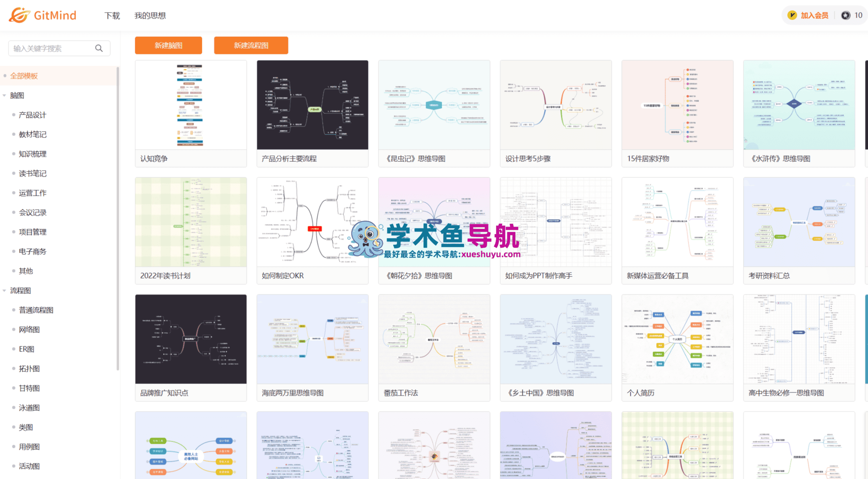
Task: Open the 产品分析主要流程 template thumbnail
Action: point(312,105)
